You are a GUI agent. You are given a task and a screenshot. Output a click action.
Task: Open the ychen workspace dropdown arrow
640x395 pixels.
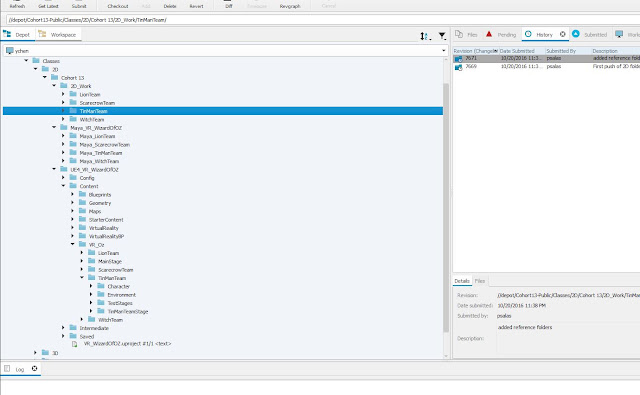click(444, 51)
